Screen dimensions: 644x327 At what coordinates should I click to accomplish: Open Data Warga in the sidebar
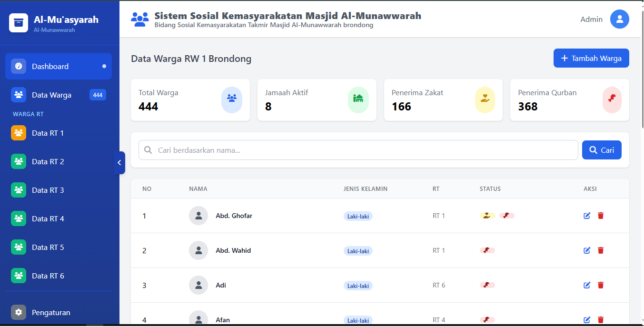[x=51, y=95]
